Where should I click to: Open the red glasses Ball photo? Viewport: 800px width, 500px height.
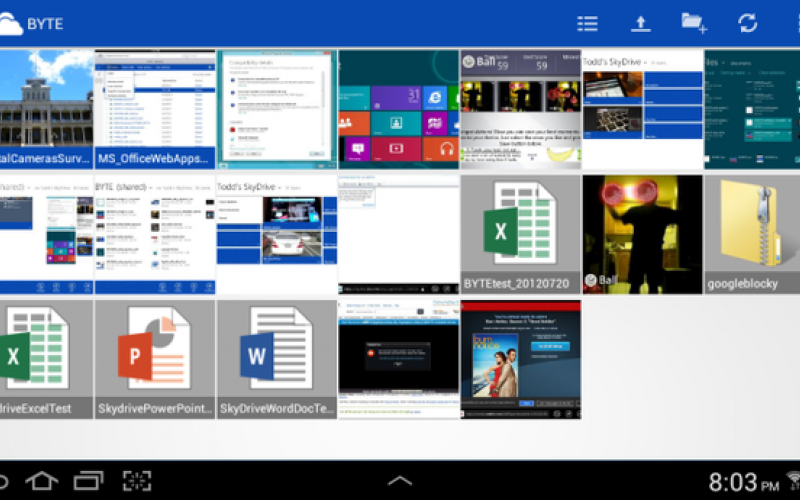click(x=642, y=234)
